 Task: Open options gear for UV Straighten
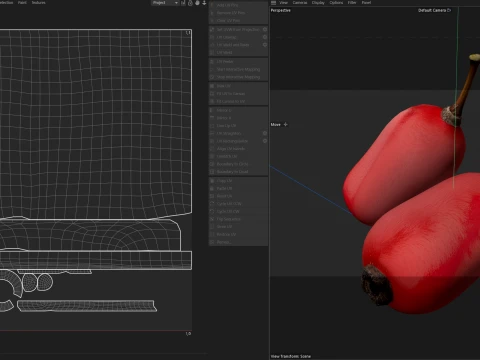pyautogui.click(x=265, y=133)
